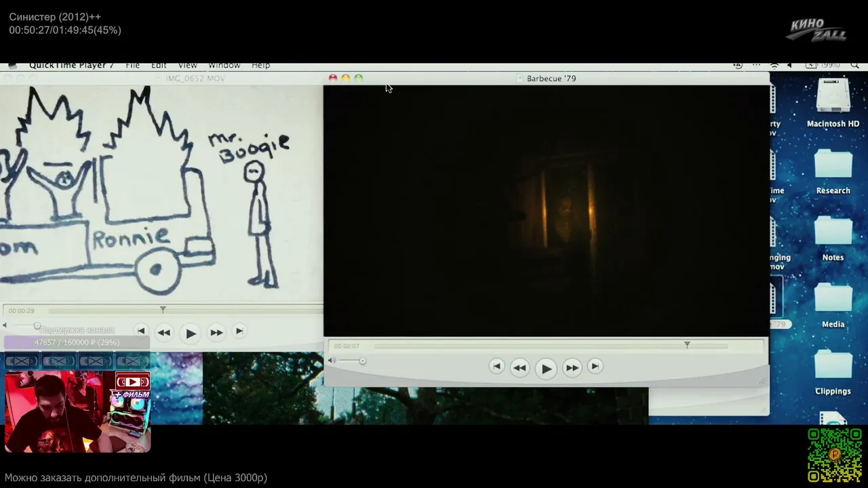Seek within the Barbecue '79 progress bar

tap(551, 346)
